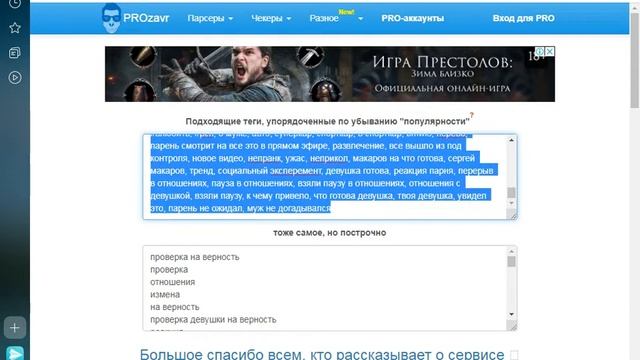Open the Игра Престолов ad banner

point(330,74)
